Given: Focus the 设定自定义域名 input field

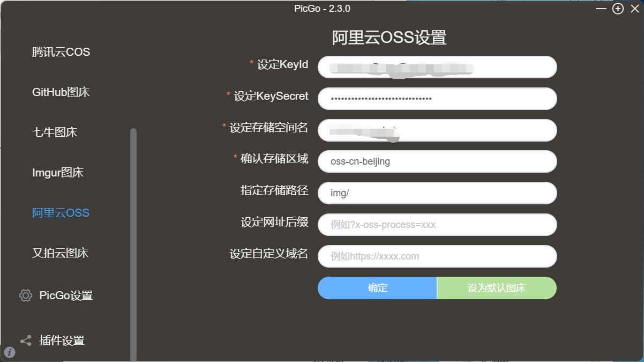Looking at the screenshot, I should [x=437, y=256].
